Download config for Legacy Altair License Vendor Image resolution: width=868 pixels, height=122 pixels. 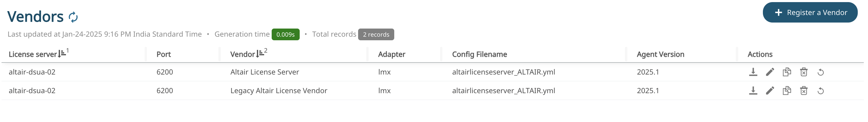(753, 90)
